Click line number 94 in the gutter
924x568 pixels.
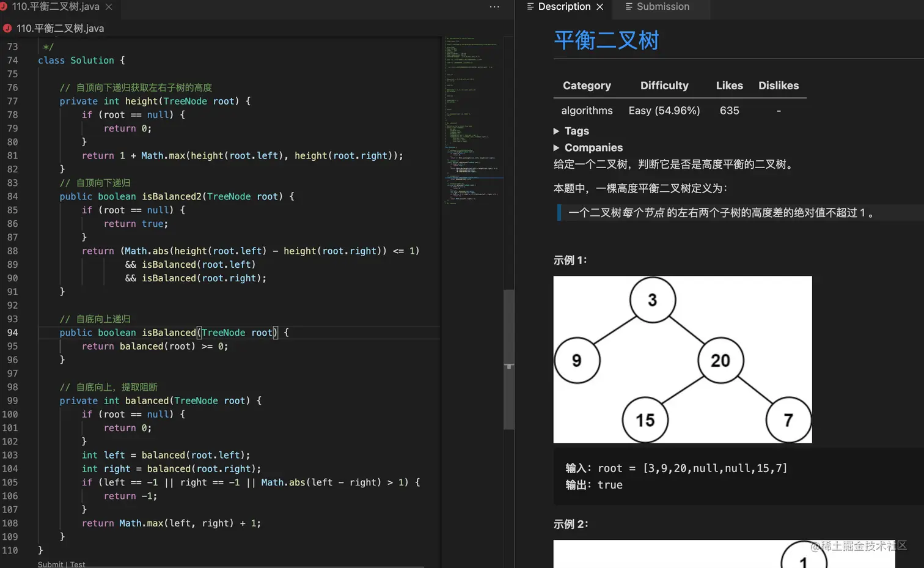click(x=12, y=333)
